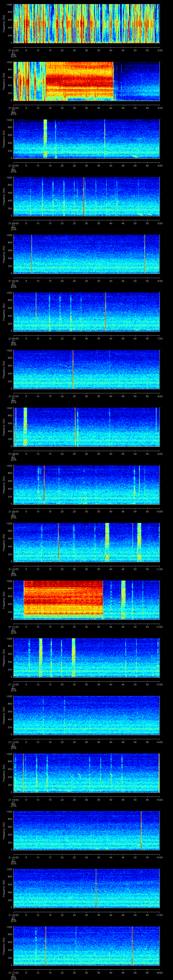Screen dimensions: 173x980
Task: Click the '18:00' end-of-axis label
Action: [x=159, y=972]
